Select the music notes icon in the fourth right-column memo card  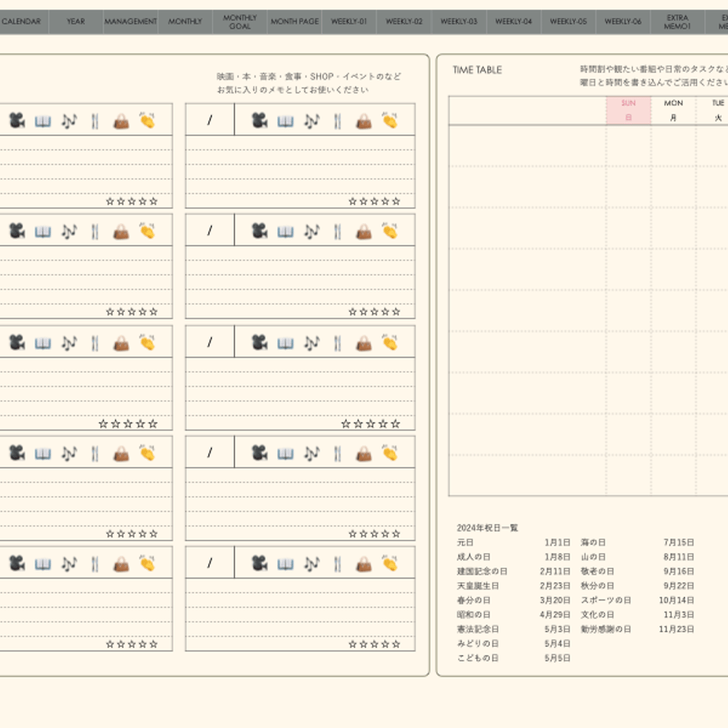point(312,453)
